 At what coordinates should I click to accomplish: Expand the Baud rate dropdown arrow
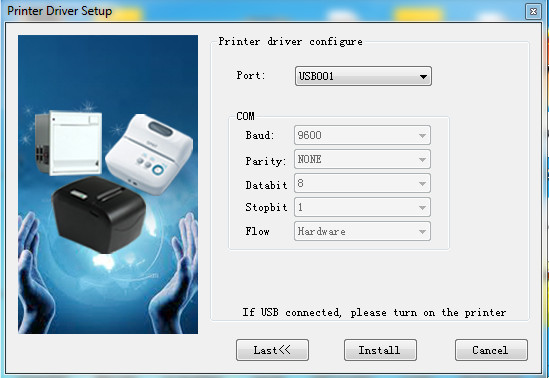[x=422, y=135]
